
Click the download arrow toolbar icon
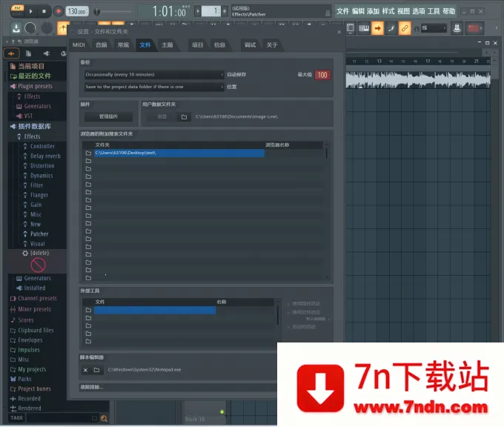tap(16, 28)
